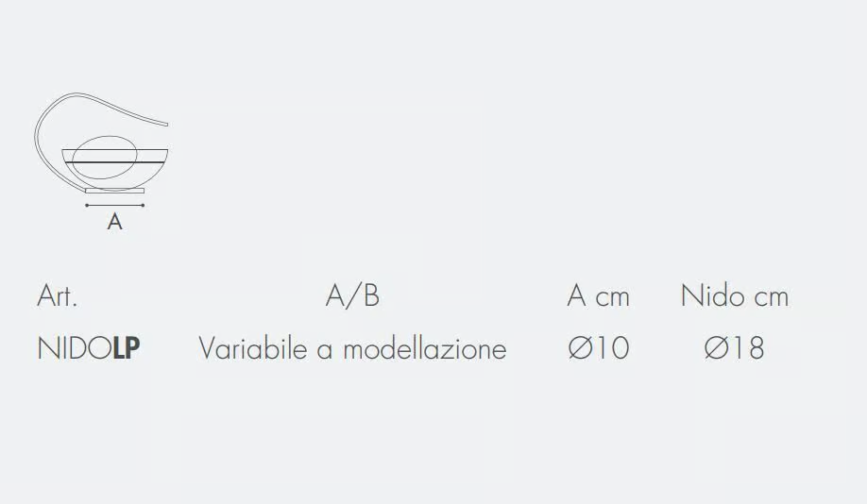Click the ellipse inside the lamp bowl
Viewport: 867px width, 504px height.
coord(105,158)
